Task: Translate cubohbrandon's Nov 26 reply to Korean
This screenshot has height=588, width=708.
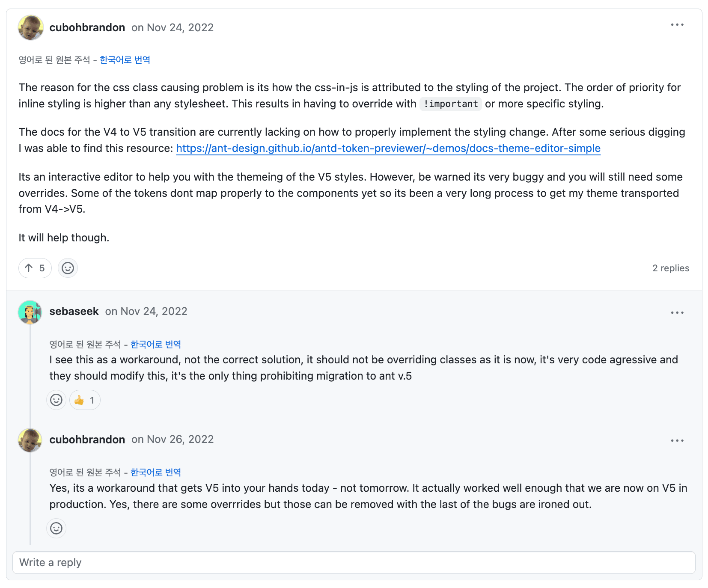Action: pyautogui.click(x=156, y=472)
